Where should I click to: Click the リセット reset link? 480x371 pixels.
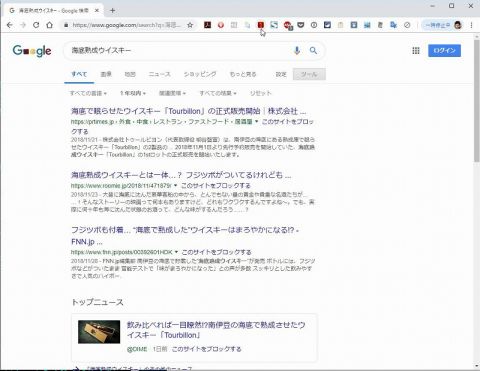261,93
